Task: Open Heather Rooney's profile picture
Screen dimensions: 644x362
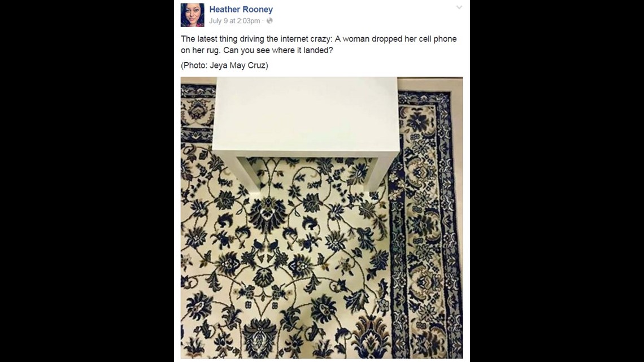Action: (192, 15)
